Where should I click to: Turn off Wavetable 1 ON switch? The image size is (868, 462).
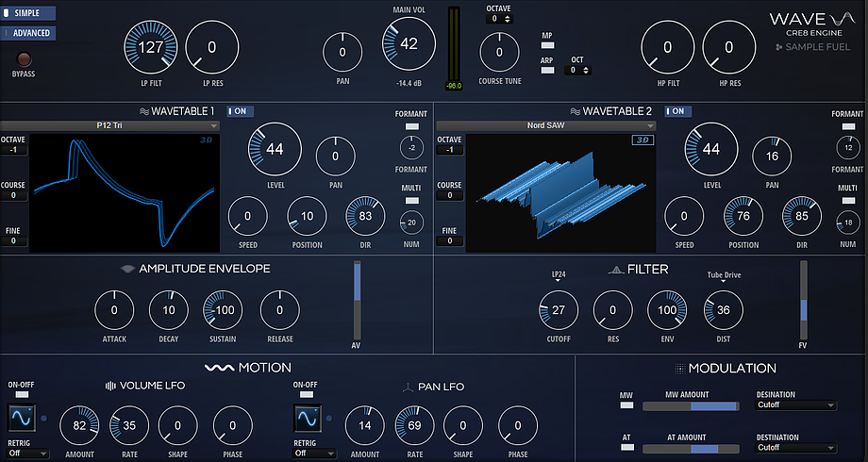[x=241, y=111]
